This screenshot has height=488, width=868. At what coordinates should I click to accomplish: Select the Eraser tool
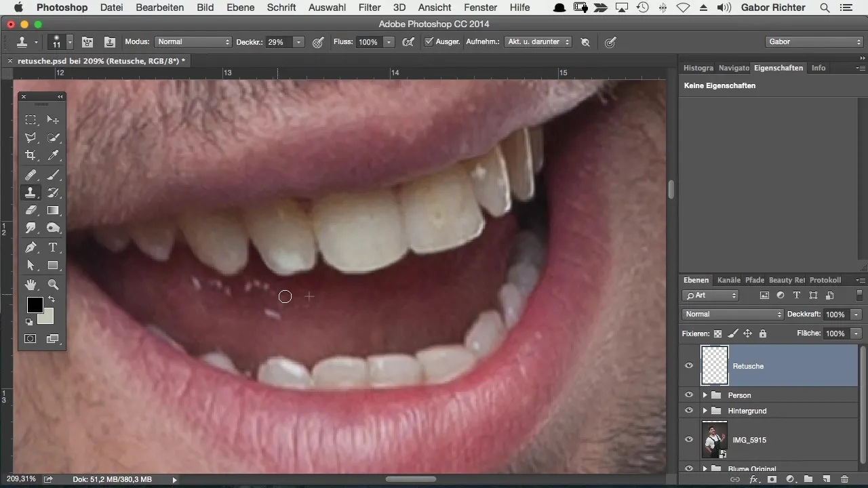click(31, 210)
